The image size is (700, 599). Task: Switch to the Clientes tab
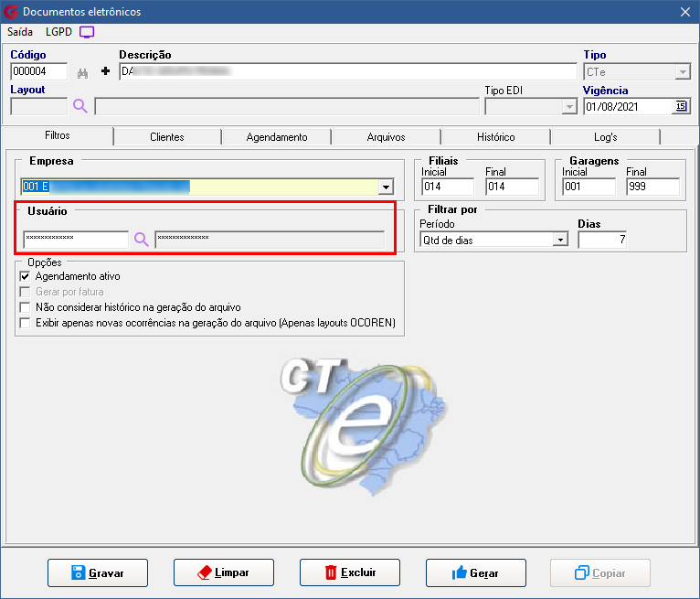[x=167, y=137]
